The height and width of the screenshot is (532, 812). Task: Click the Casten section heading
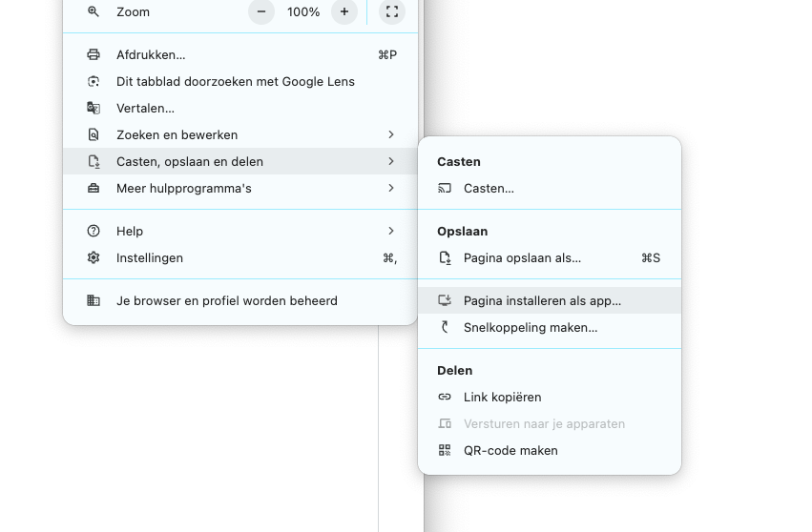pyautogui.click(x=459, y=161)
